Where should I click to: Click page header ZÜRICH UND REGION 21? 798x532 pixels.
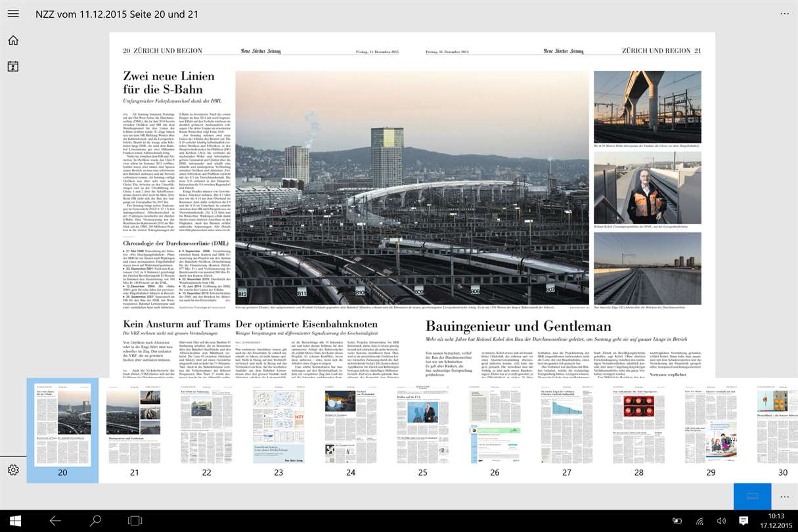661,51
